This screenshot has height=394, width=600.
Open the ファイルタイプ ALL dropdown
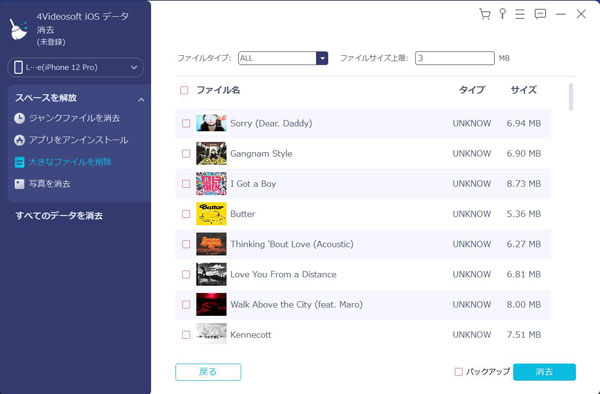coord(283,58)
